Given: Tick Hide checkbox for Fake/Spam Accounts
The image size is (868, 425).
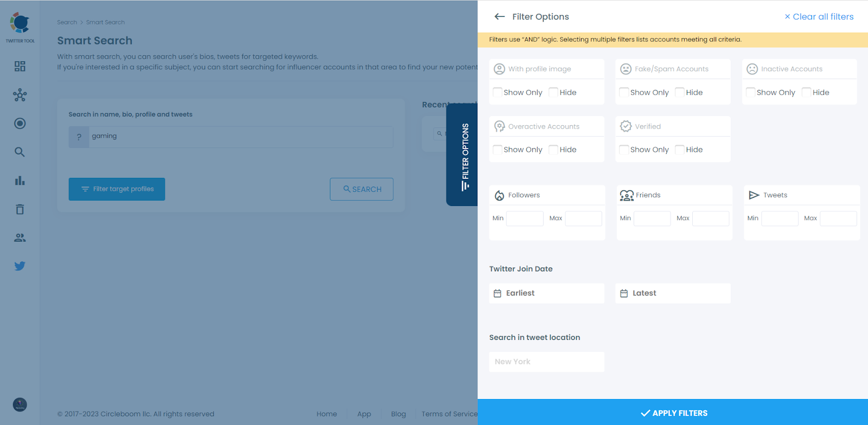Looking at the screenshot, I should pos(680,92).
